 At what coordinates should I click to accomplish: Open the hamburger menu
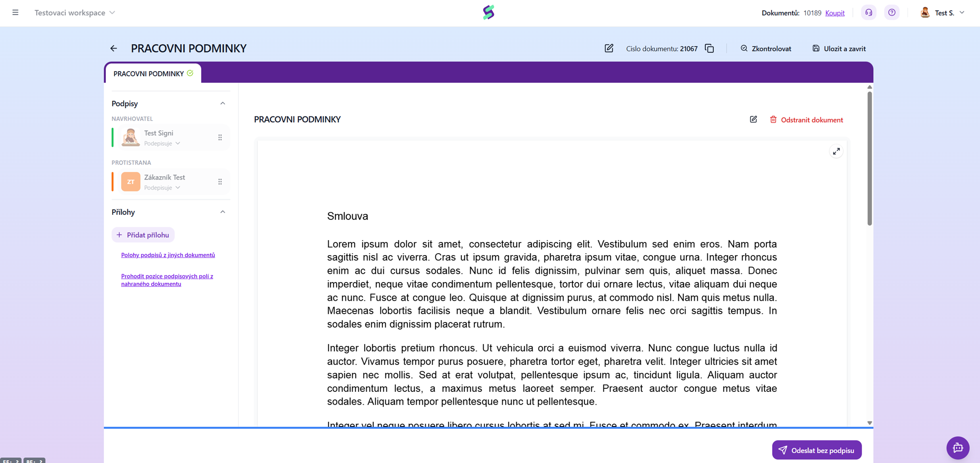[15, 13]
